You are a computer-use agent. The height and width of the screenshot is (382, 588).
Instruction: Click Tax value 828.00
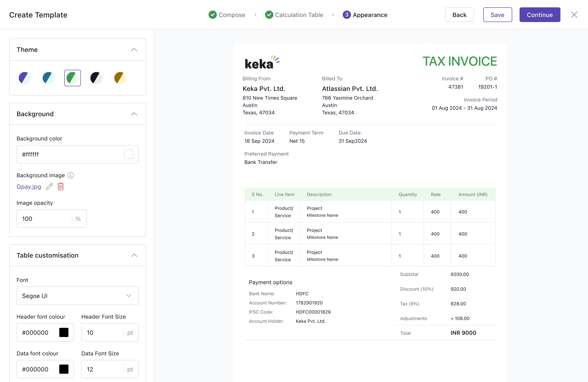point(458,304)
